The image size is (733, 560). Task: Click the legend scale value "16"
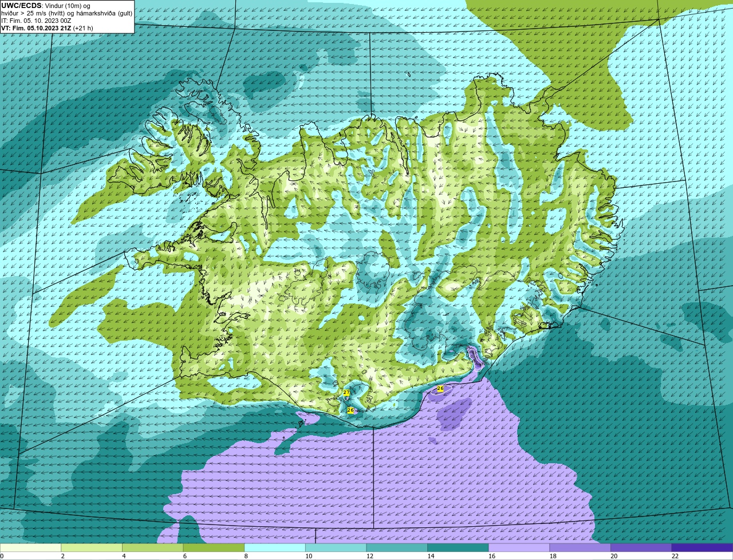492,556
